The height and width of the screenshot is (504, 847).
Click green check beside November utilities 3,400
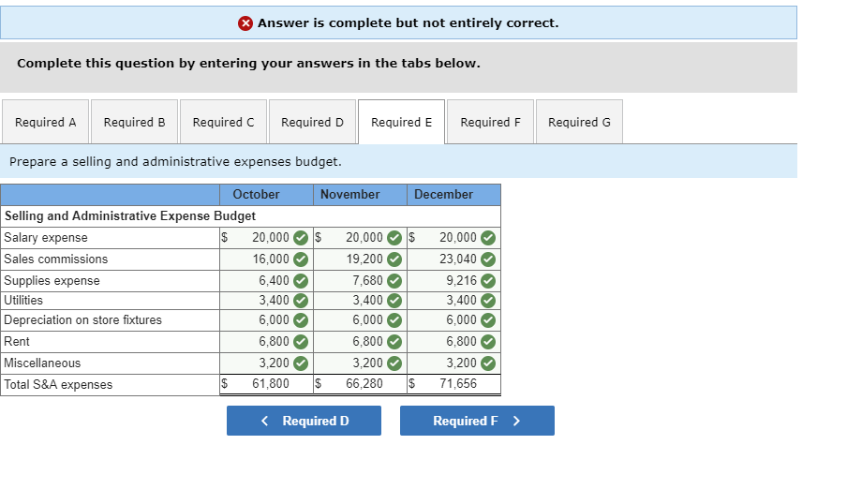click(x=394, y=301)
